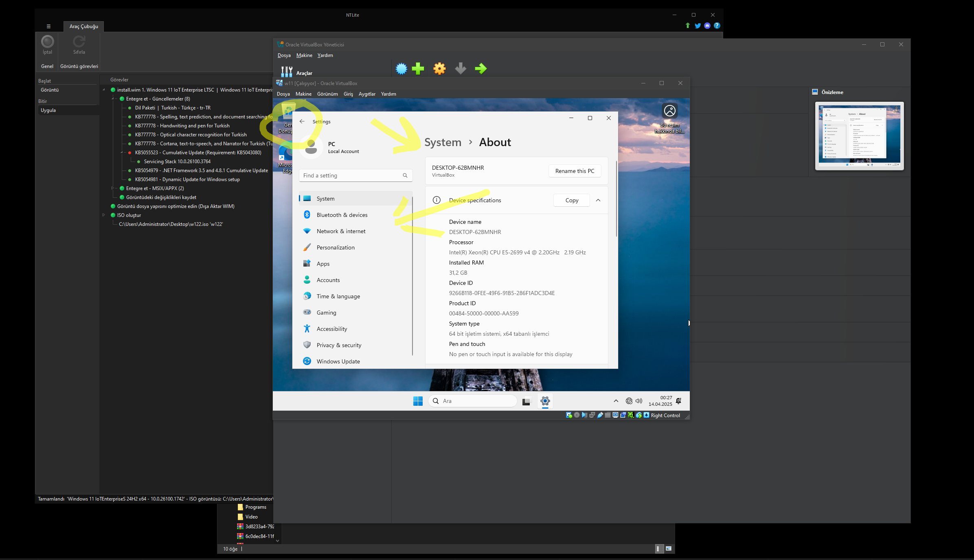974x560 pixels.
Task: Collapse the install.wim tree node
Action: pos(104,90)
